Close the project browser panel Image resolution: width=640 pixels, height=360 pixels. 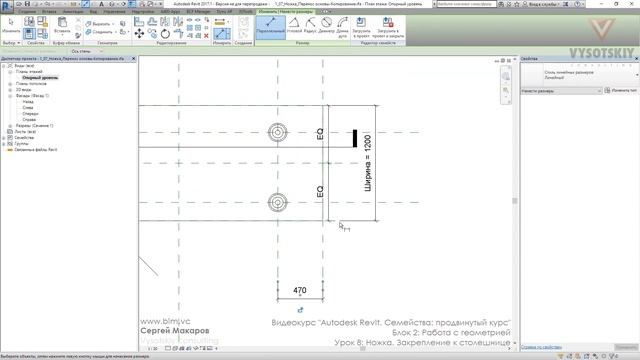point(133,59)
